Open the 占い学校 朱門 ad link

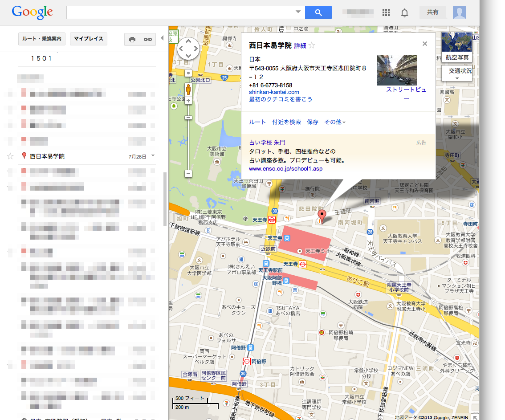(x=267, y=143)
